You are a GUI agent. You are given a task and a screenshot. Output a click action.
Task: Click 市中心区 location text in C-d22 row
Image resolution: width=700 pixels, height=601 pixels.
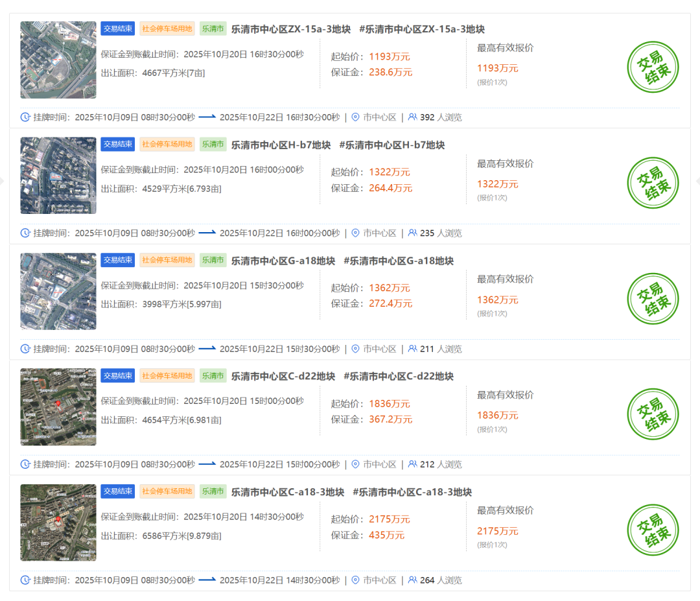point(379,464)
